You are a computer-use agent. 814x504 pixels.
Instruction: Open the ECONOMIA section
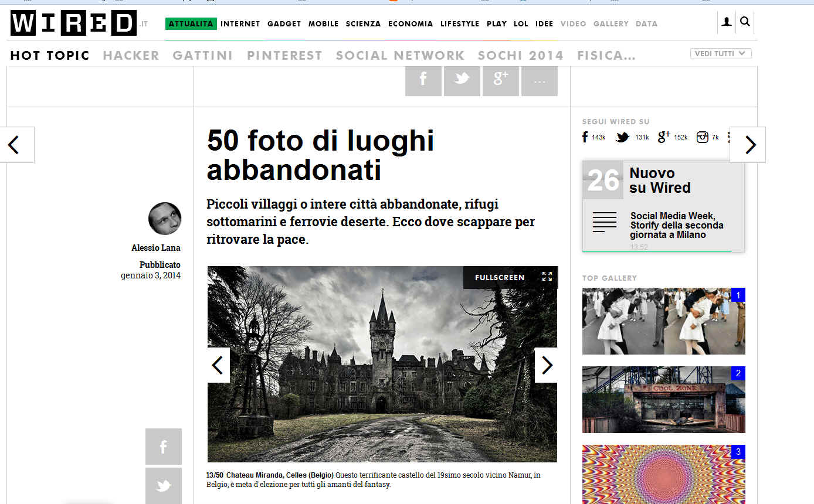point(411,23)
